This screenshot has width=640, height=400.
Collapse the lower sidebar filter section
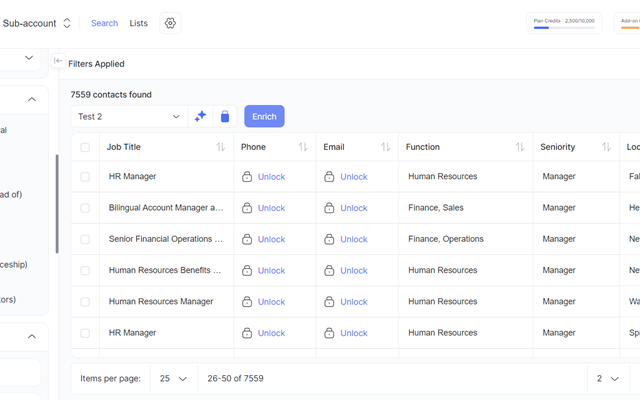tap(32, 336)
